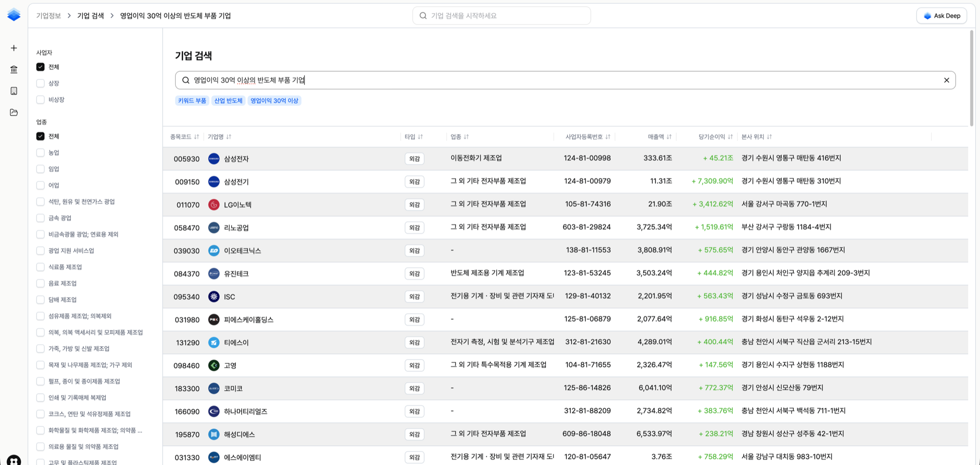Viewport: 980px width, 465px height.
Task: Select the 영업이익 30억 이상 filter tag
Action: (274, 101)
